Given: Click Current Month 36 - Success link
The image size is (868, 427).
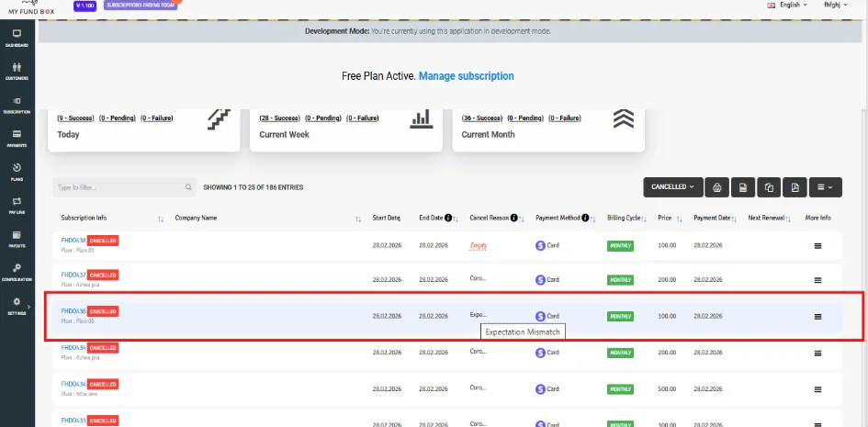Looking at the screenshot, I should pyautogui.click(x=481, y=118).
